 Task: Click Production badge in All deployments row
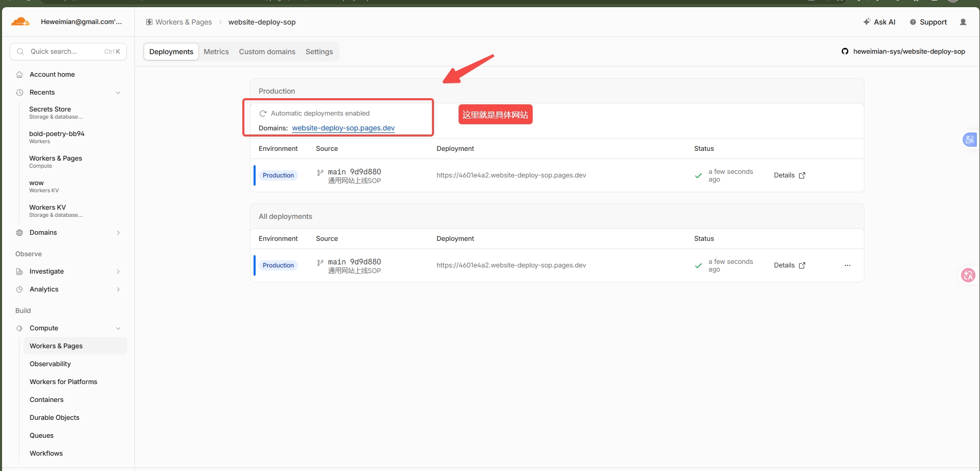(278, 265)
